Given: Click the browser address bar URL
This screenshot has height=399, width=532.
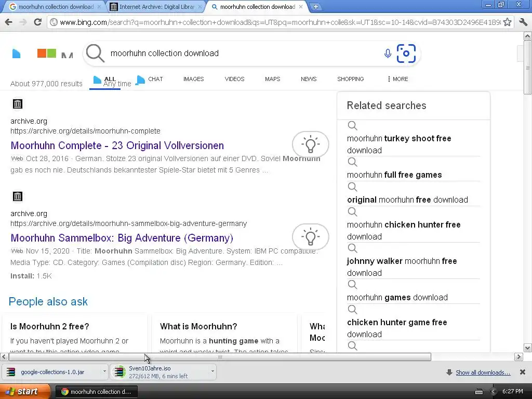Looking at the screenshot, I should click(280, 22).
